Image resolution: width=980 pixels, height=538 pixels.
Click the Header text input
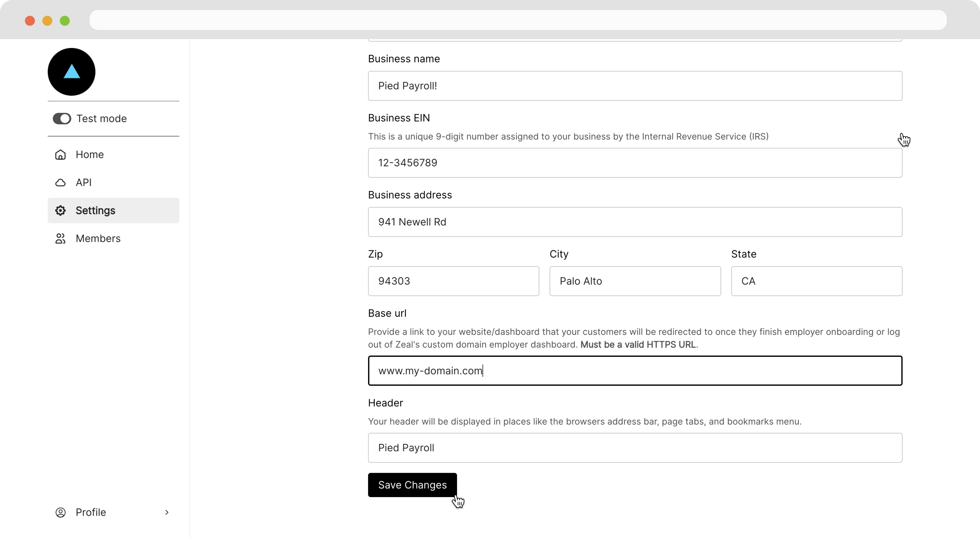tap(635, 448)
